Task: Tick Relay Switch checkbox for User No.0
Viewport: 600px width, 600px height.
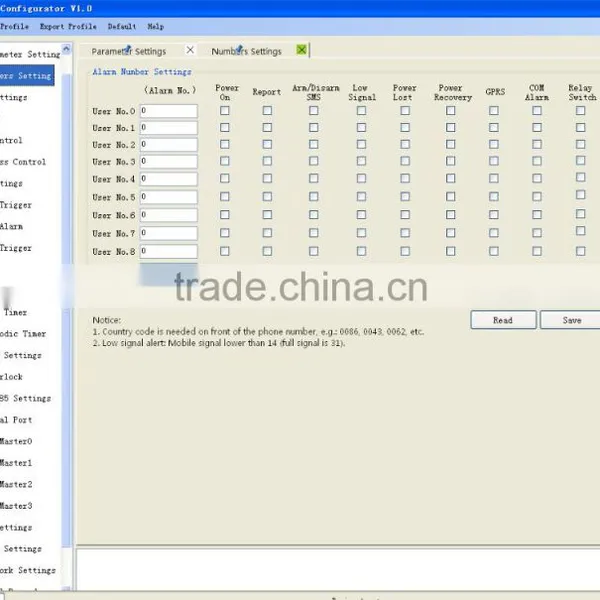Action: 581,111
